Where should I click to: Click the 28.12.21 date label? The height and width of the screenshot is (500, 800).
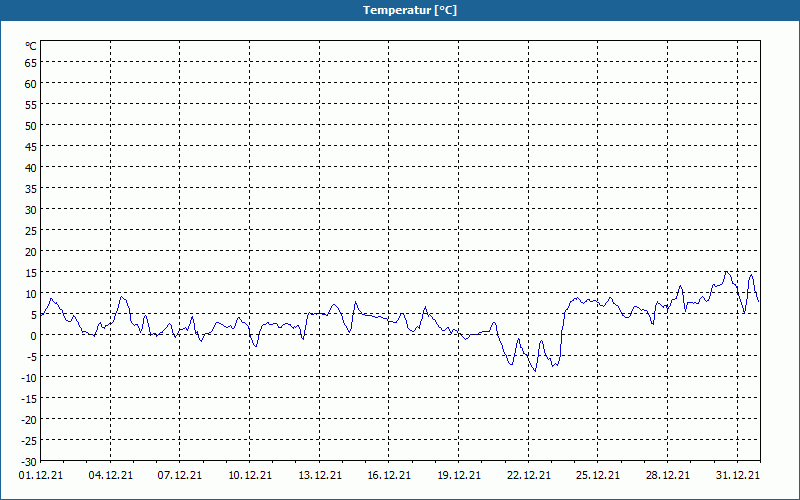pos(667,475)
